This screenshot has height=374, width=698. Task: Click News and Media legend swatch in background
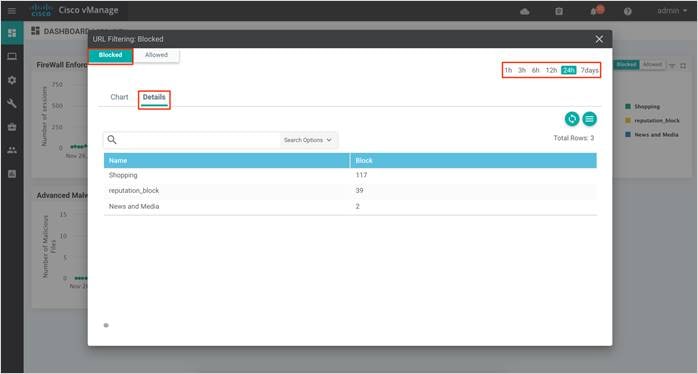[628, 134]
